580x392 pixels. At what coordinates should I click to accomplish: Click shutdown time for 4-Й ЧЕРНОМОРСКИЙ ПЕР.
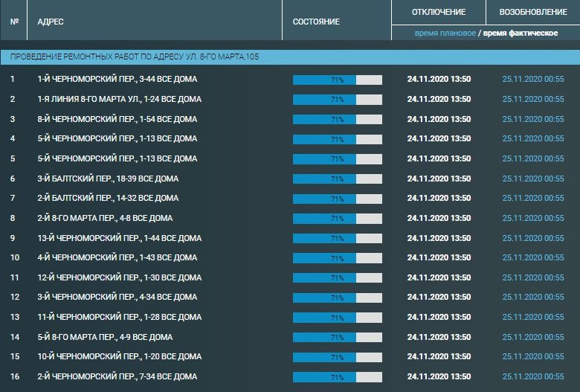coord(439,257)
